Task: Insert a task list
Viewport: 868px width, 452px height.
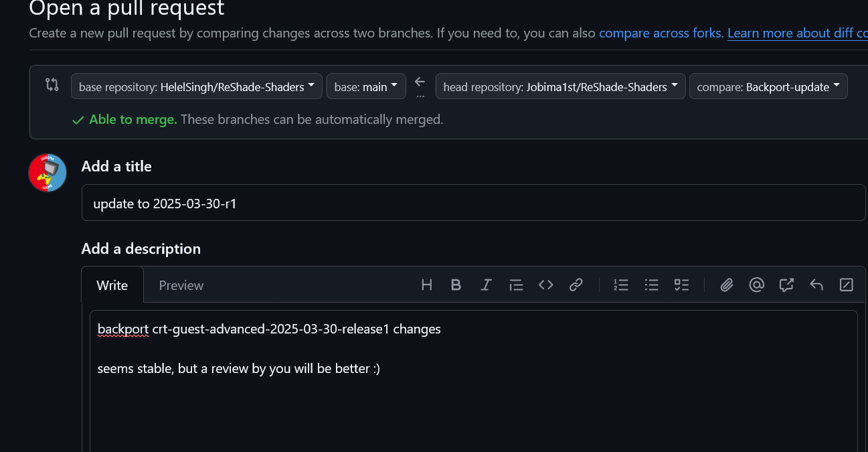Action: (681, 285)
